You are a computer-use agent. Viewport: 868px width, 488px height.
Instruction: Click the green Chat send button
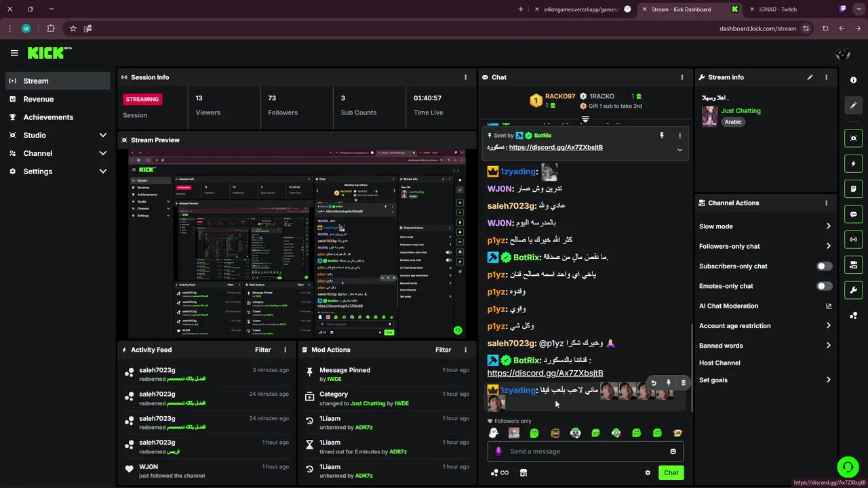671,473
